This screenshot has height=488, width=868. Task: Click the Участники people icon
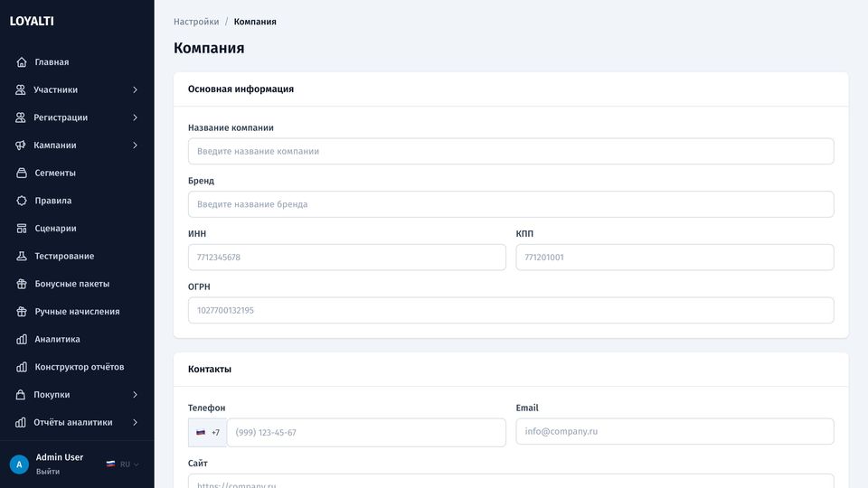click(x=21, y=89)
